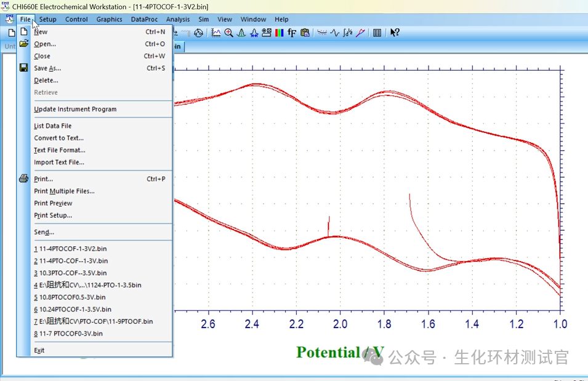This screenshot has width=588, height=381.
Task: Click the smoothing curve toolbar icon
Action: [322, 33]
